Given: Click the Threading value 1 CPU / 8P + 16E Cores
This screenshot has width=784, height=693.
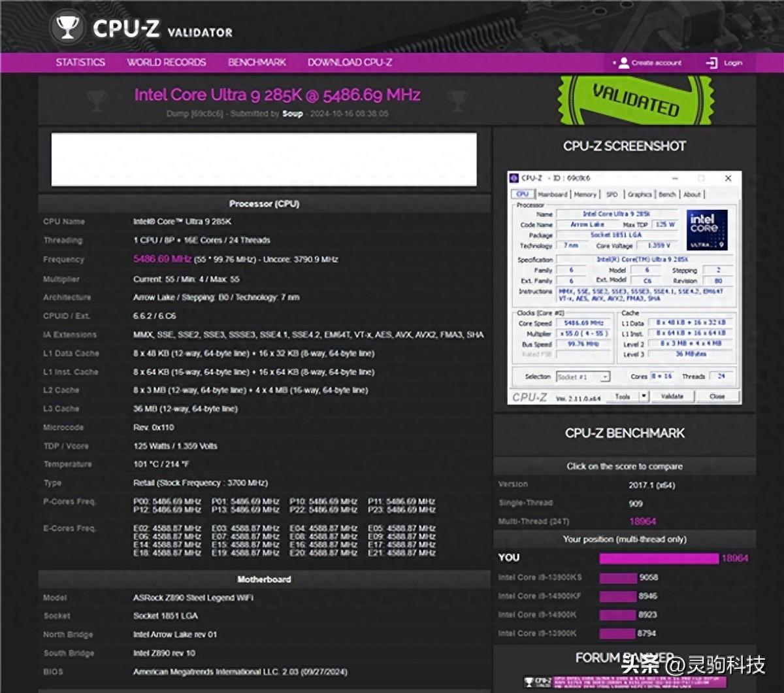Looking at the screenshot, I should pyautogui.click(x=202, y=240).
